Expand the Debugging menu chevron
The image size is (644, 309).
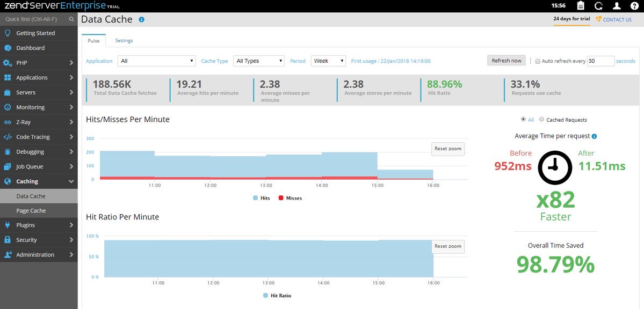click(x=71, y=152)
